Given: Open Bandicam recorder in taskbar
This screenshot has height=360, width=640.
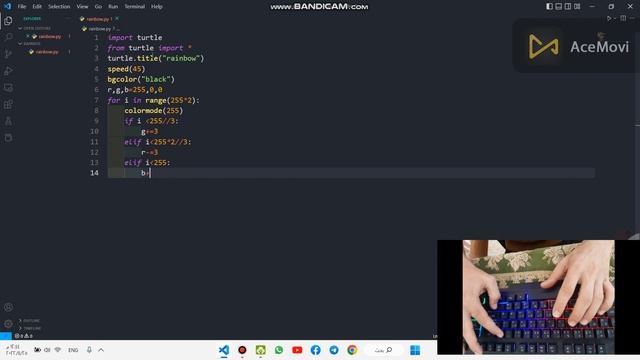Looking at the screenshot, I should [x=242, y=350].
